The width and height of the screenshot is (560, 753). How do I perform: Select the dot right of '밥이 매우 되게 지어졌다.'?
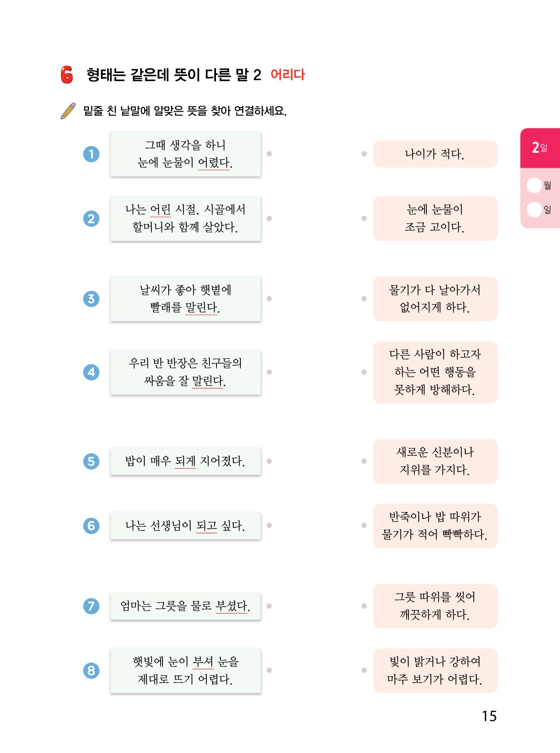click(269, 461)
